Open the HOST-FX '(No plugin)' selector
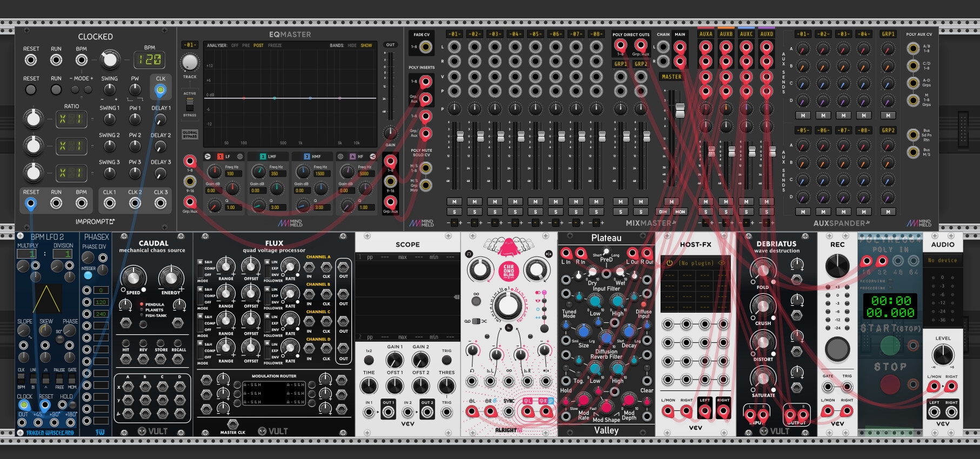 point(696,263)
